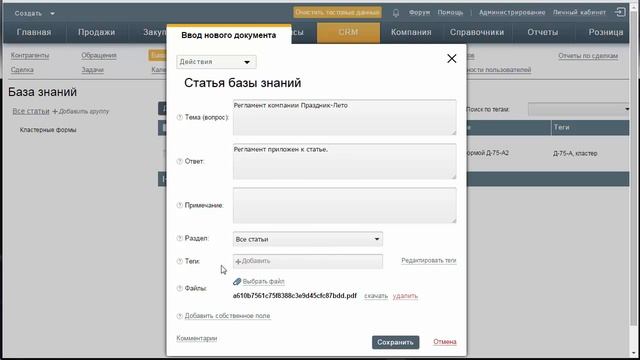Open the Поиск по тегам dropdown

click(x=579, y=109)
